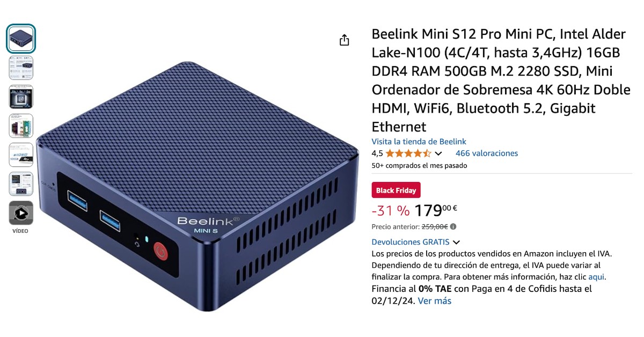The width and height of the screenshot is (644, 337).
Task: Open the info icon beside Precio anterior
Action: 453,226
